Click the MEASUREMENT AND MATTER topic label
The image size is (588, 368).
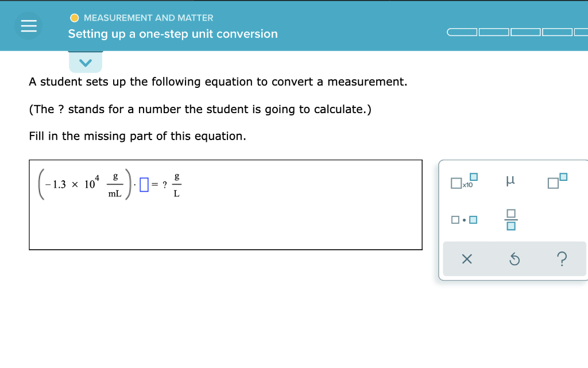[x=148, y=18]
